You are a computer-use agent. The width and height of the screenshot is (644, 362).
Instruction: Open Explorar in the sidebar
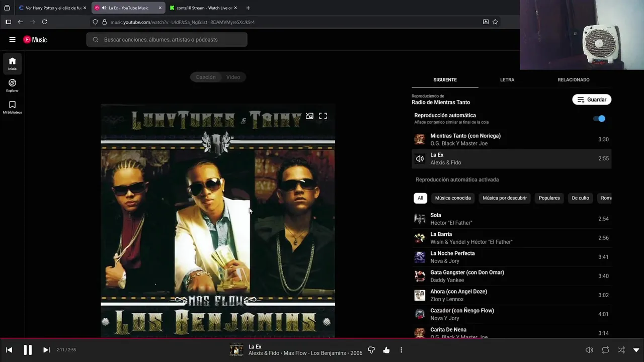pos(12,85)
